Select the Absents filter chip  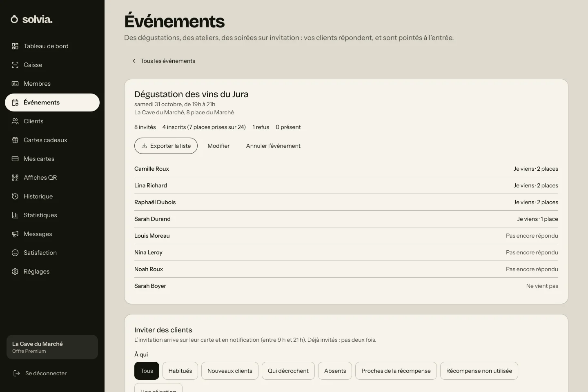pos(335,371)
